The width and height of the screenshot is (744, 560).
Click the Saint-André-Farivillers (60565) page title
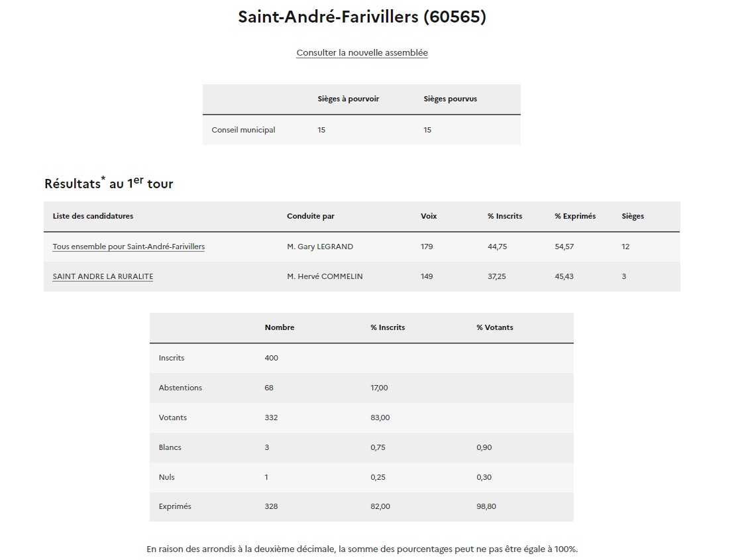pos(362,17)
